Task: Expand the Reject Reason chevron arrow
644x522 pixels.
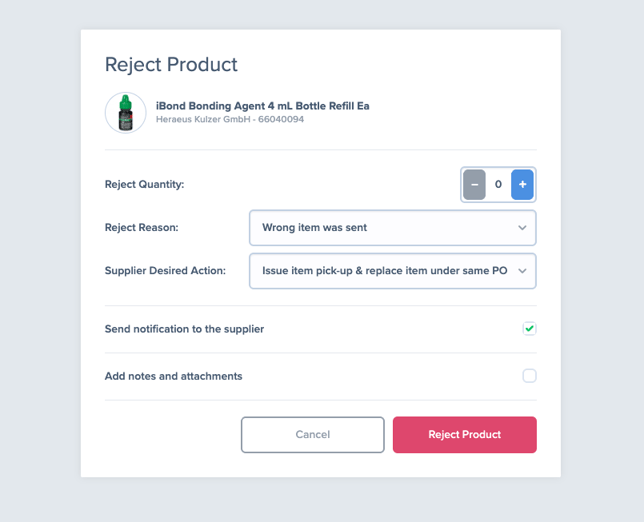Action: tap(522, 228)
